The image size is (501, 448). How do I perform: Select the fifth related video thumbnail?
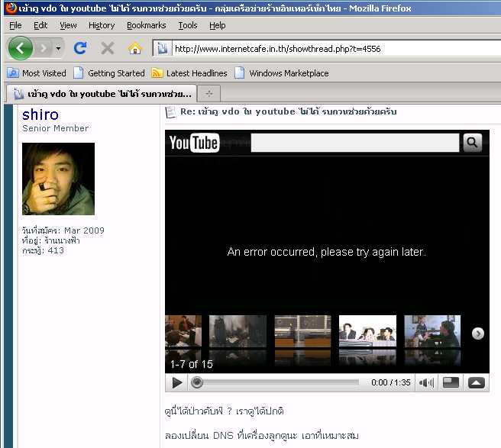pos(432,331)
